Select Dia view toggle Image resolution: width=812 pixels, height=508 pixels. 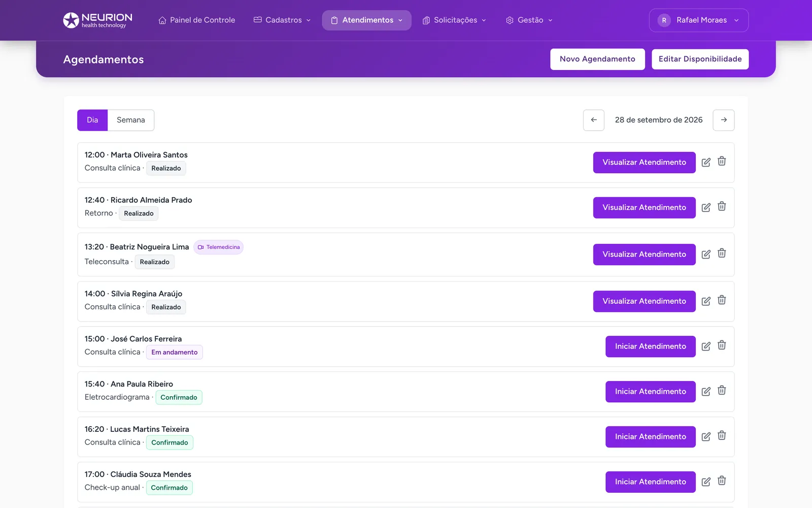92,120
